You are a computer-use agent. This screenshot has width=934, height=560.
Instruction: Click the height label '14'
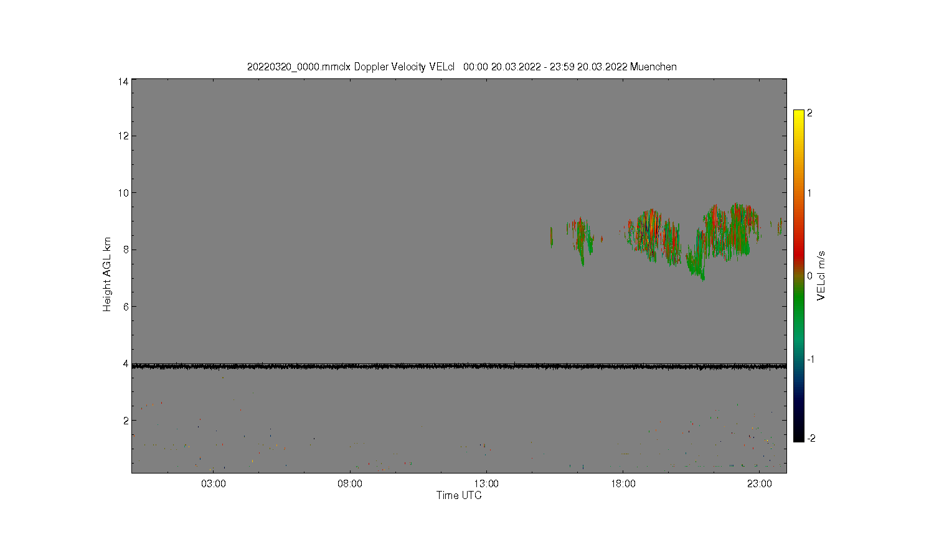click(x=123, y=82)
